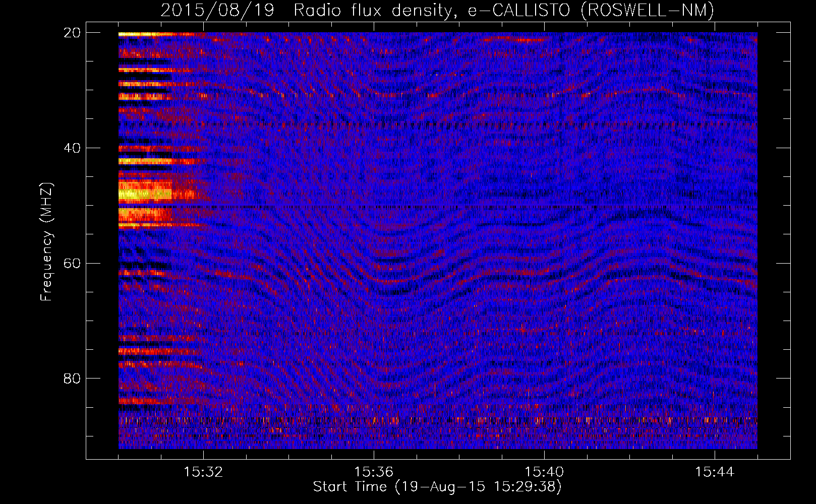Click the 20 MHz frequency tick label
Viewport: 816px width, 504px height.
pos(72,32)
